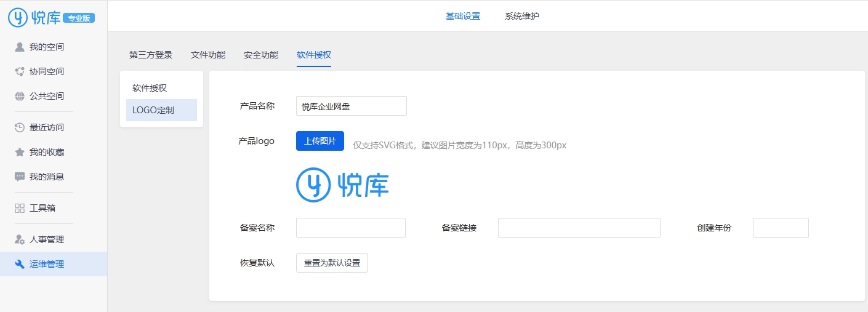
Task: Open the 安全功能 tab
Action: 261,55
